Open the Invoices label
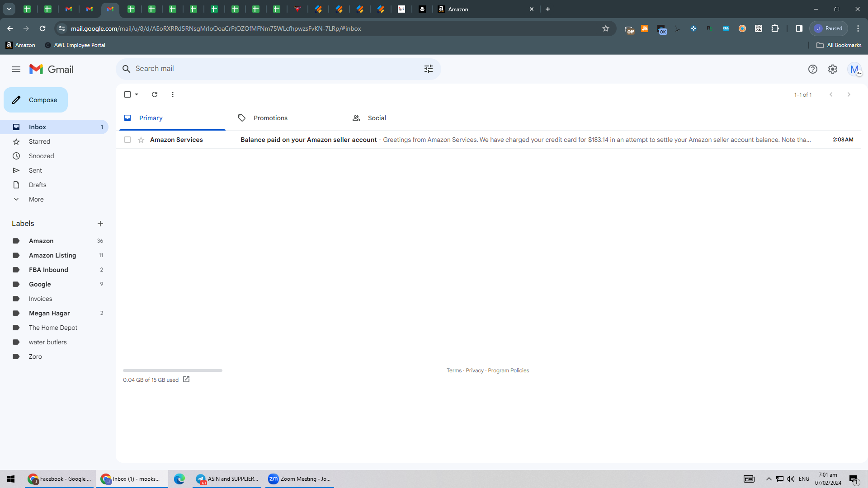Viewport: 868px width, 488px height. point(54,299)
